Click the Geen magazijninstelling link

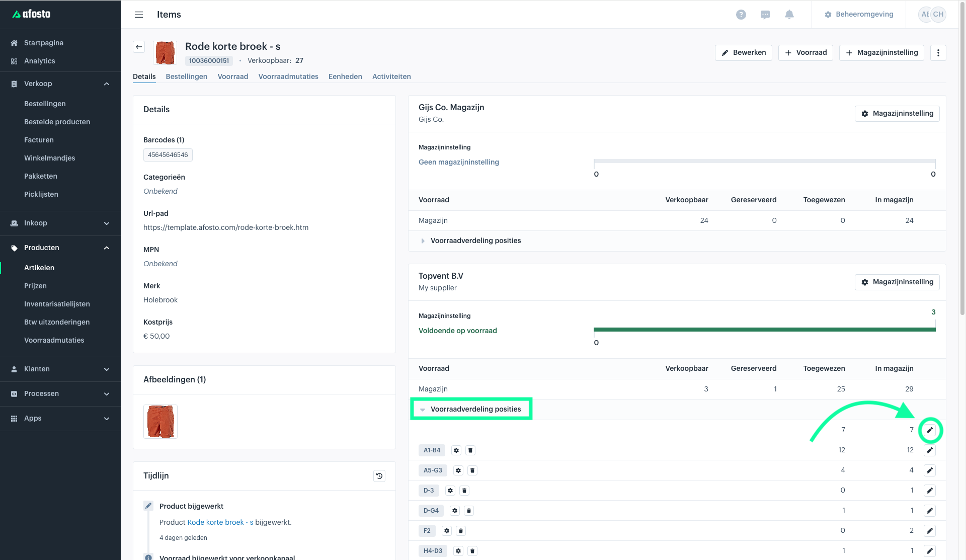coord(459,162)
